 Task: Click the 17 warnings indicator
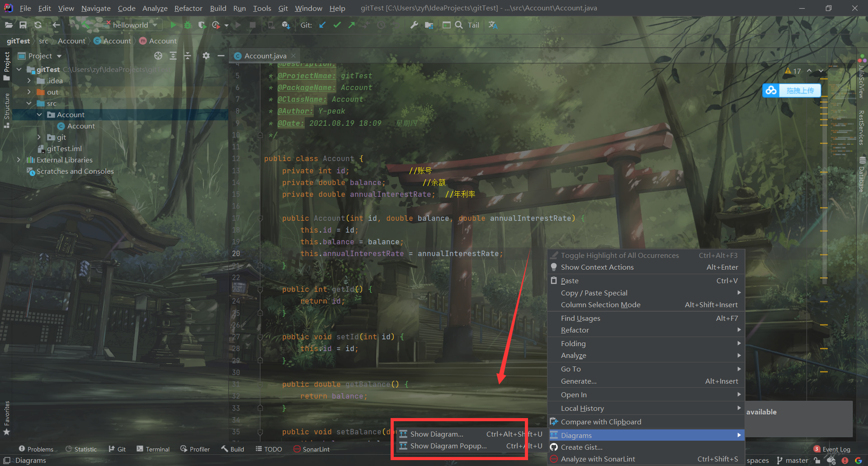click(793, 71)
